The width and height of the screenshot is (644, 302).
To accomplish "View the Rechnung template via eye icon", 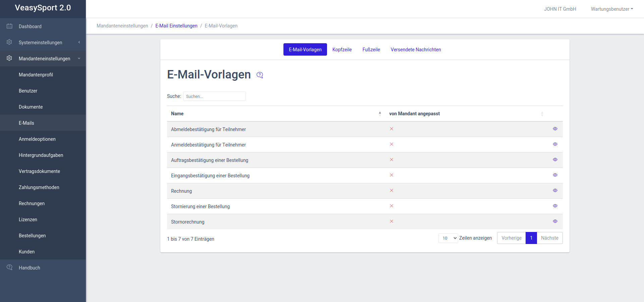I will coord(555,190).
